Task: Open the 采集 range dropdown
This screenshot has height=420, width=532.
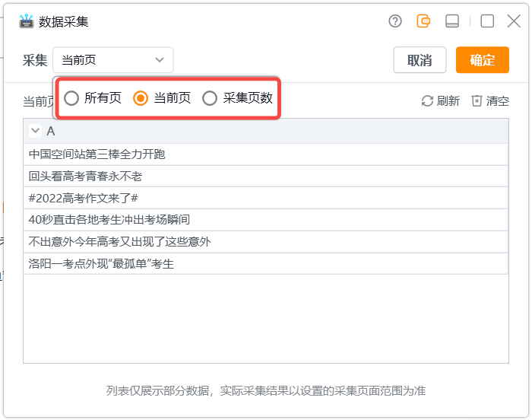Action: tap(112, 60)
